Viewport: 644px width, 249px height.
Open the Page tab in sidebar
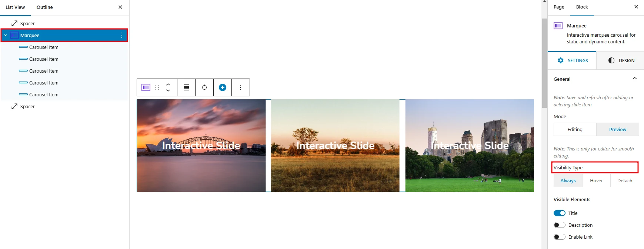point(559,7)
